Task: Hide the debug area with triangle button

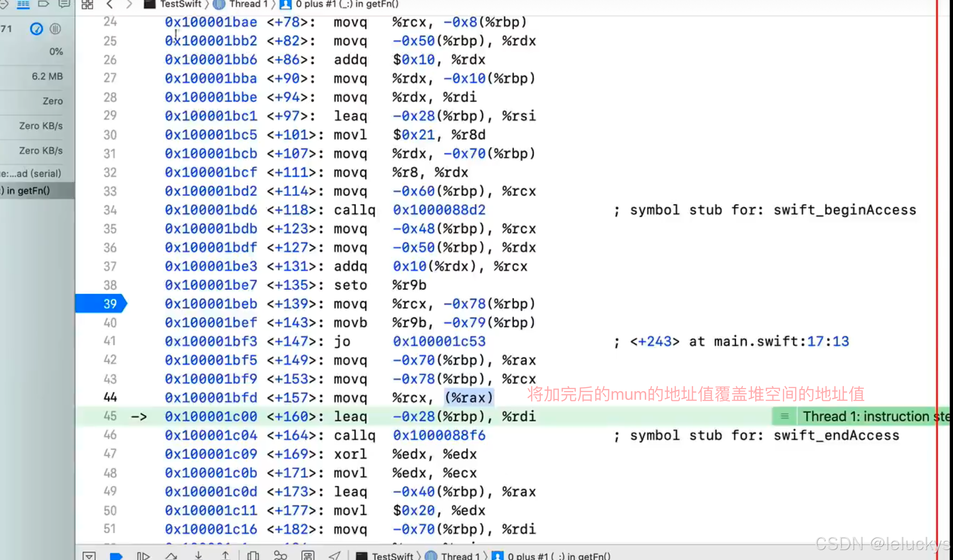Action: pos(89,555)
